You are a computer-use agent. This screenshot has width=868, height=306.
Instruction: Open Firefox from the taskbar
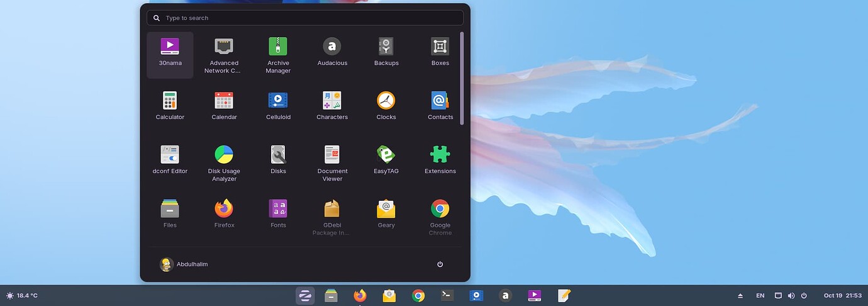(360, 295)
